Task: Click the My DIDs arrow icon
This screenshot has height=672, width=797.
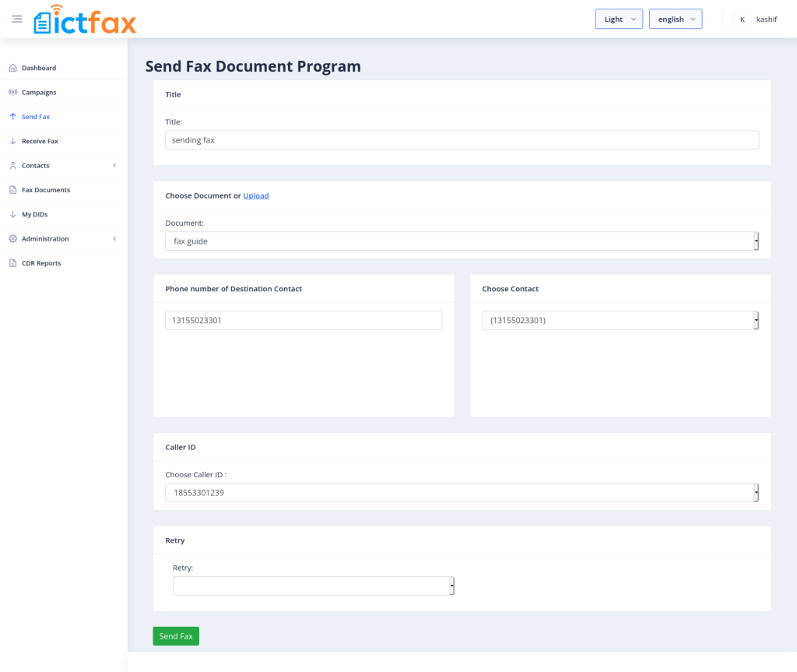Action: [x=13, y=214]
